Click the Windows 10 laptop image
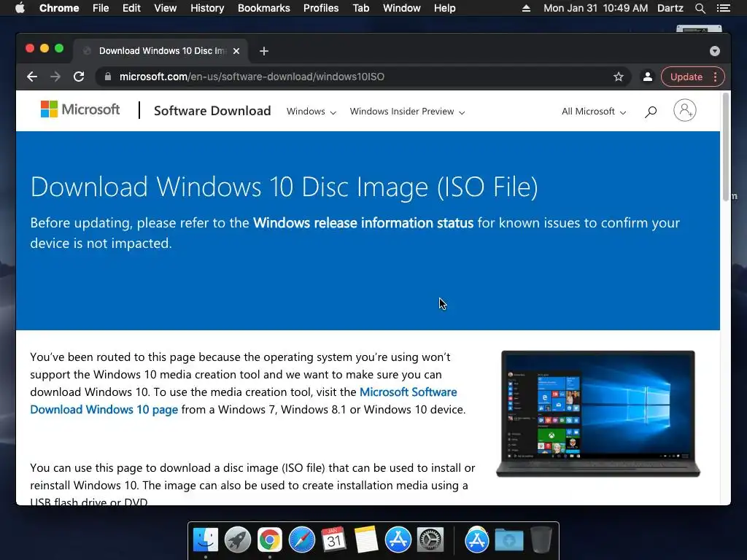 point(598,414)
